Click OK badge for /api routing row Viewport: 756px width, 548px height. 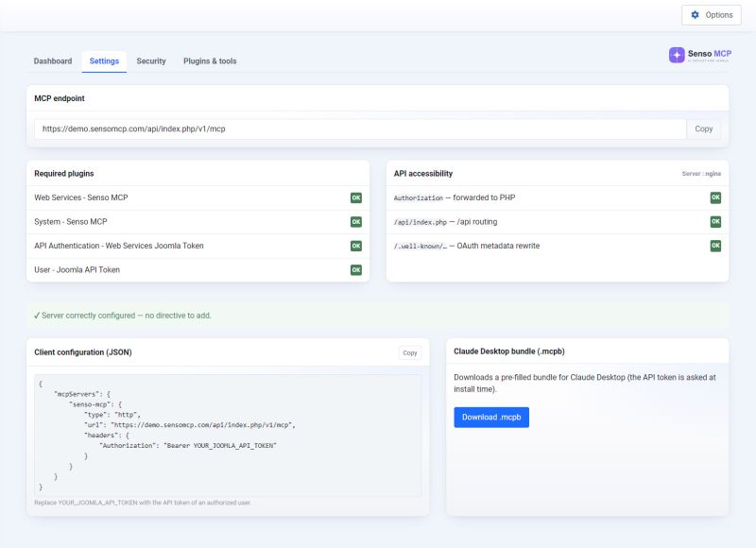pos(715,222)
